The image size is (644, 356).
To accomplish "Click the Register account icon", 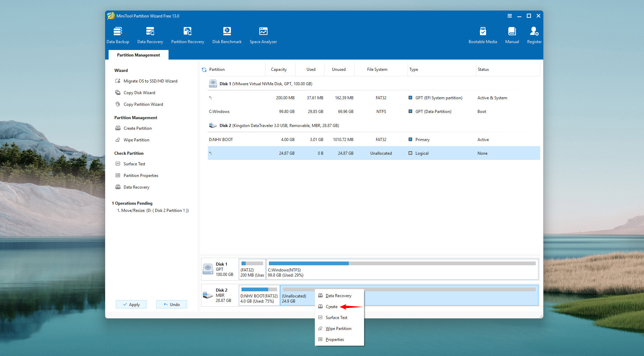I will (534, 35).
